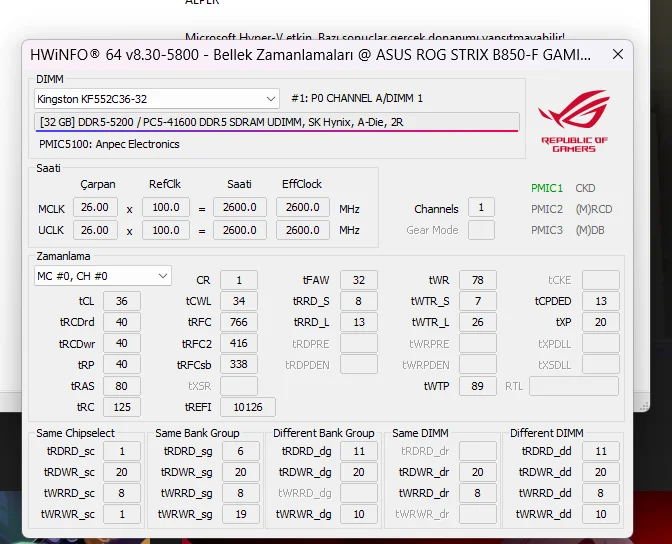
Task: Click the tWRWR_sc value 1
Action: pos(122,514)
